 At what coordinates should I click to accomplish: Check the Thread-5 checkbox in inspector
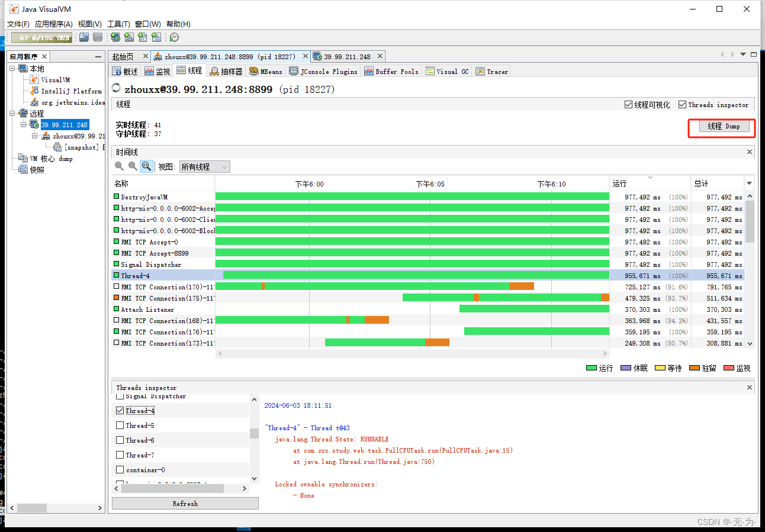(x=120, y=425)
